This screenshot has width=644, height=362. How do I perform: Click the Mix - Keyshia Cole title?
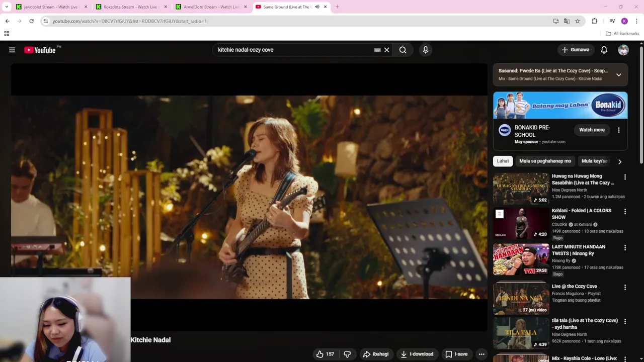coord(585,358)
